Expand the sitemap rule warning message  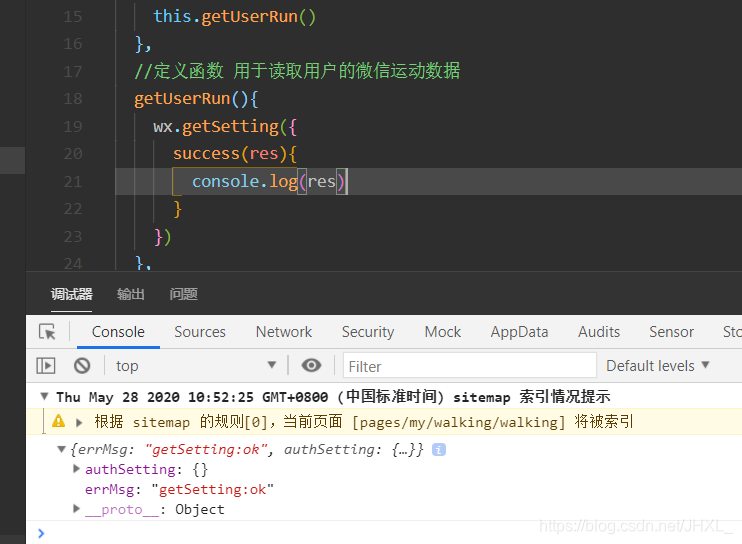pos(79,422)
